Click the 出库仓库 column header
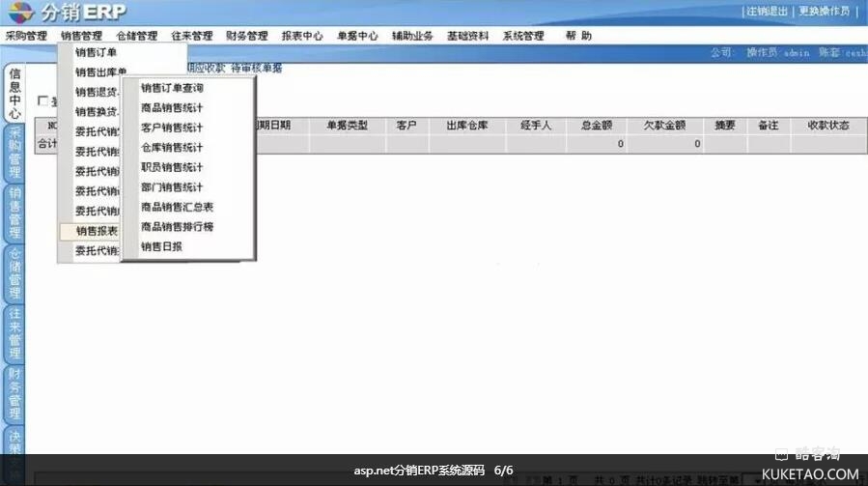 click(466, 126)
